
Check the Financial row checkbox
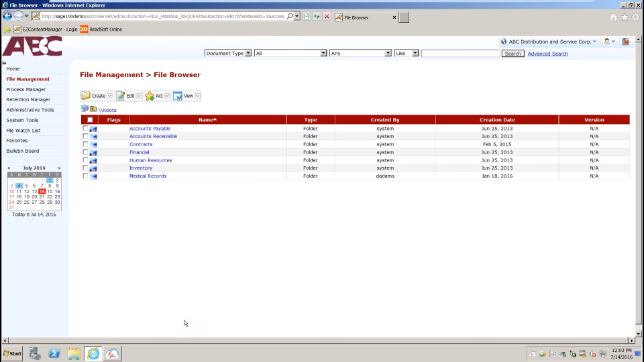coord(85,152)
